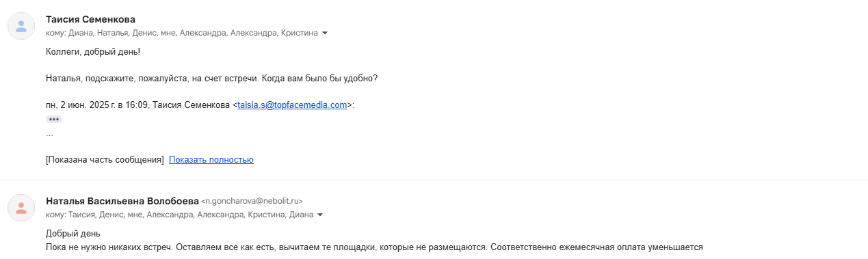Click the Показана часть сообщения notice
This screenshot has width=868, height=259.
click(105, 160)
